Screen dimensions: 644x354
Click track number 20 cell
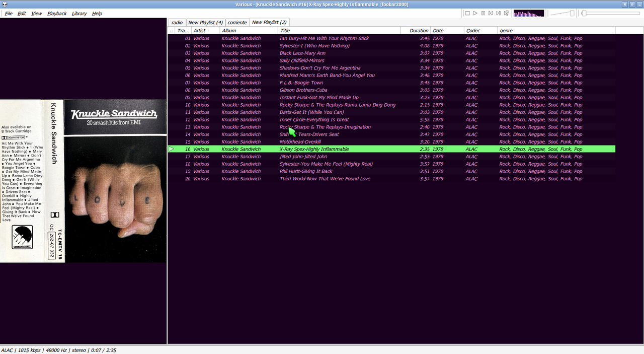point(188,179)
